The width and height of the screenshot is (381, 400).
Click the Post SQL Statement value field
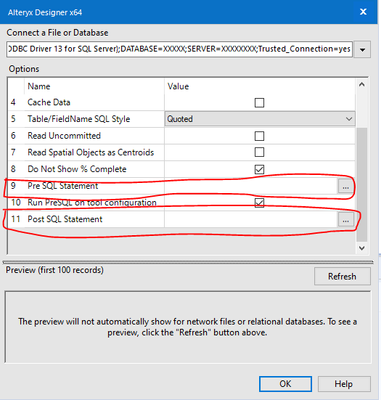pyautogui.click(x=251, y=220)
